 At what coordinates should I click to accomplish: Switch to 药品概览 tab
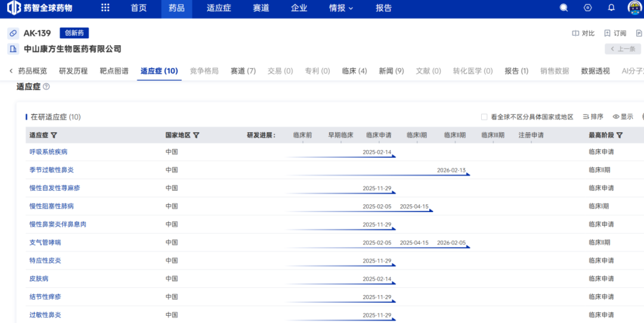(x=32, y=71)
